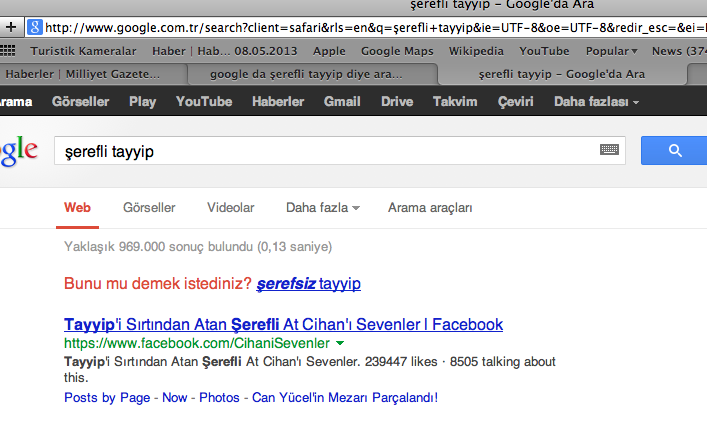Open Daha fazlası menu in black bar
The height and width of the screenshot is (428, 707).
tap(596, 101)
